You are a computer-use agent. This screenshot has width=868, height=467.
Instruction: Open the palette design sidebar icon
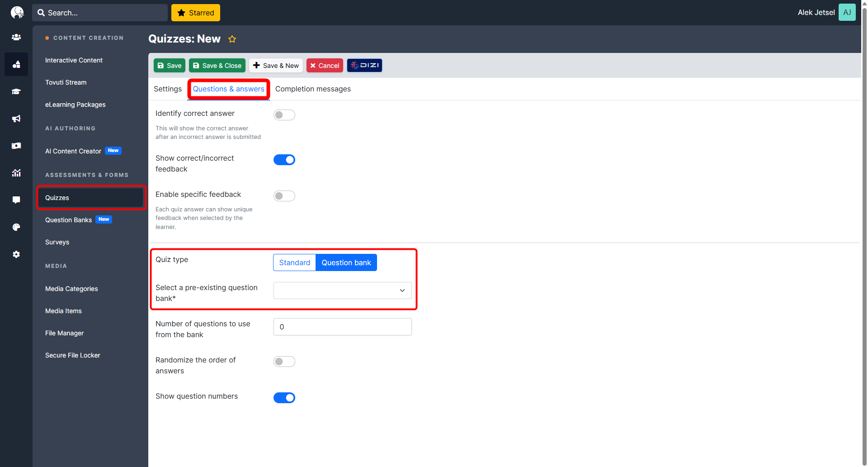16,227
